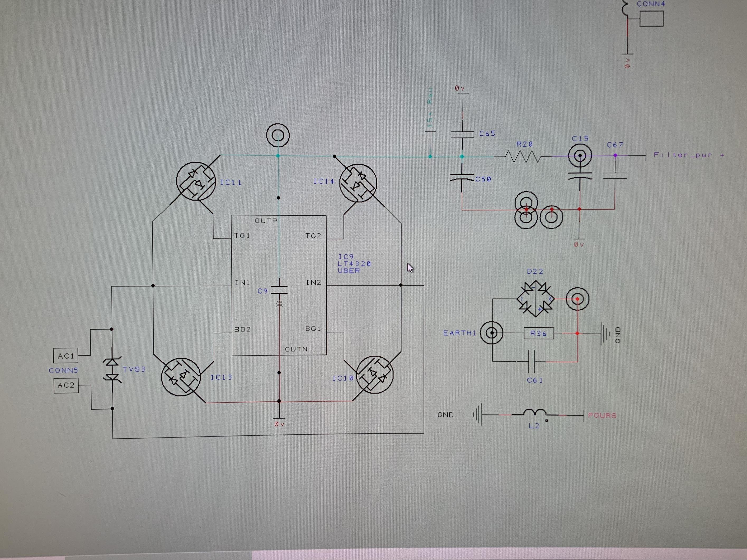The height and width of the screenshot is (560, 747).
Task: Click the Filter_pwr + net label
Action: tap(689, 155)
